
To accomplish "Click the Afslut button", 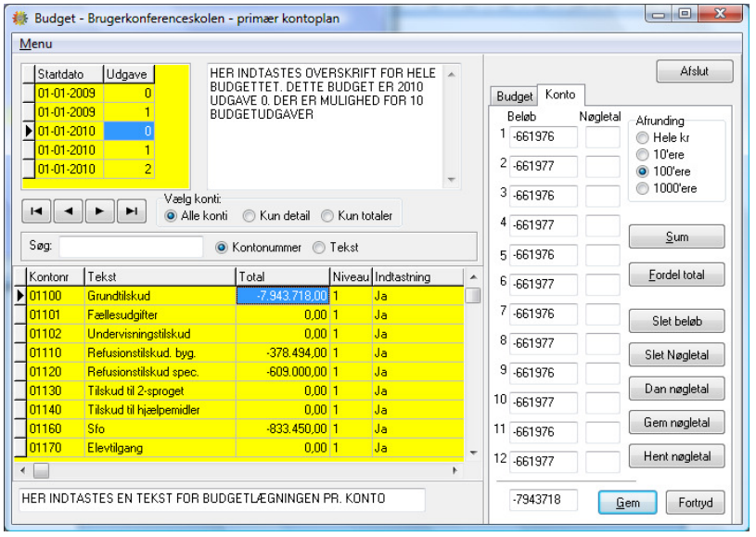I will [x=695, y=71].
